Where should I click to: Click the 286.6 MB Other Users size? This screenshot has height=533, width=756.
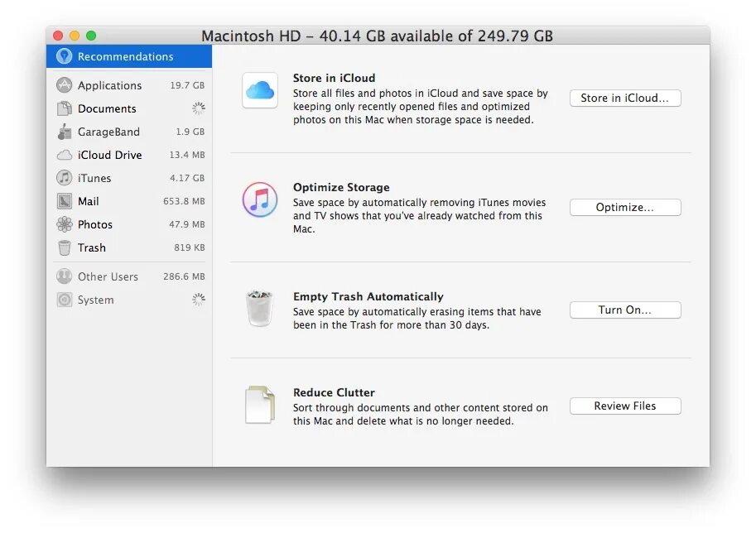(184, 276)
